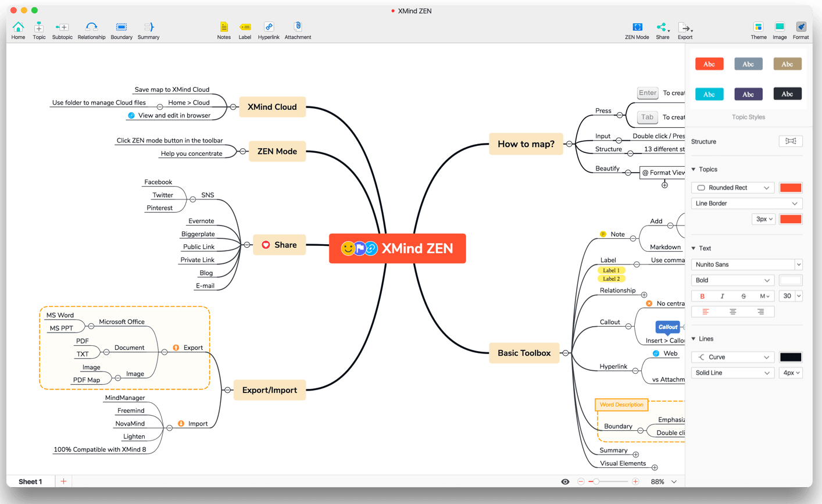The image size is (822, 504).
Task: Open the text case M menu
Action: tap(764, 296)
